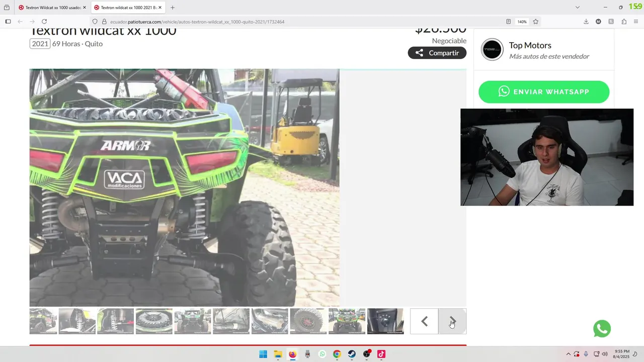Viewport: 644px width, 362px height.
Task: Select the 'Textron wildcat xx 1000 2021' tab
Action: click(x=128, y=8)
